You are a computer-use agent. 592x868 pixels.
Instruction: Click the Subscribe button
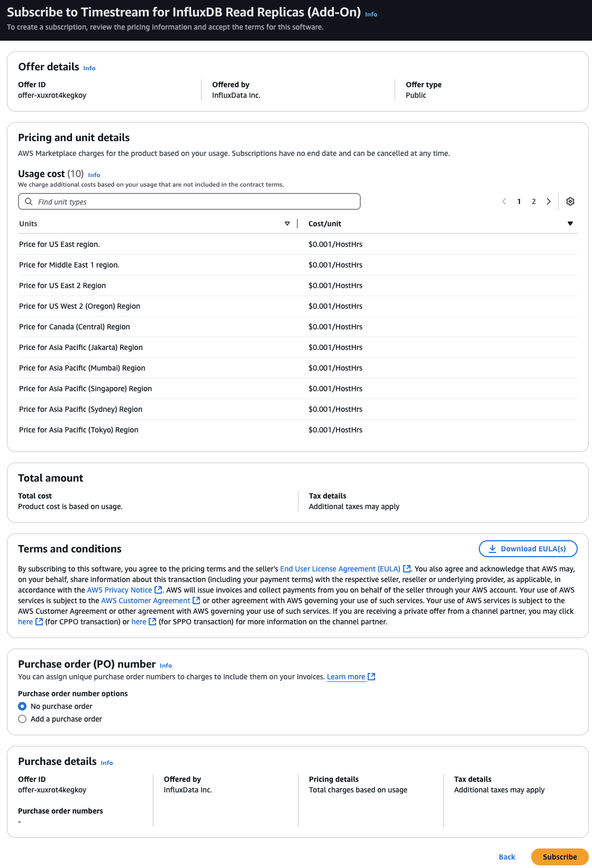559,856
